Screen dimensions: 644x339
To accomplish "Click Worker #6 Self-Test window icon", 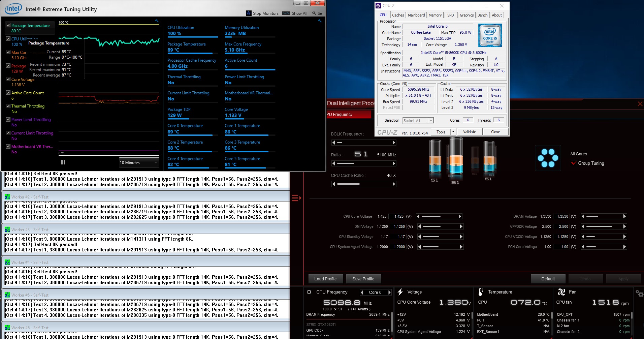I will click(x=7, y=328).
